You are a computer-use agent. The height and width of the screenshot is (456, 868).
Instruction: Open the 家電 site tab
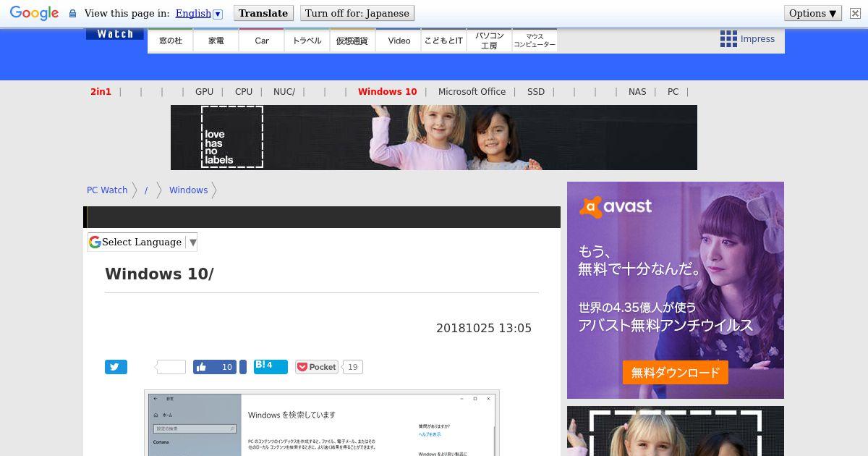coord(216,41)
